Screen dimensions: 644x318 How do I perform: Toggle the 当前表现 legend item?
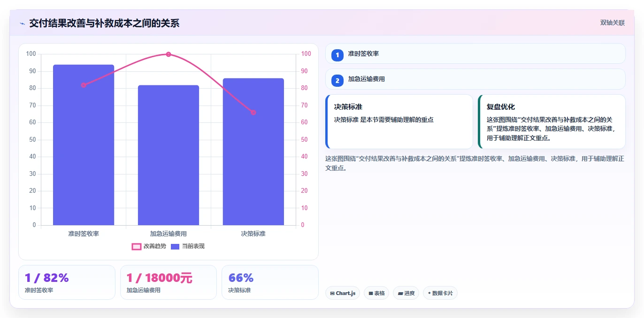point(188,246)
